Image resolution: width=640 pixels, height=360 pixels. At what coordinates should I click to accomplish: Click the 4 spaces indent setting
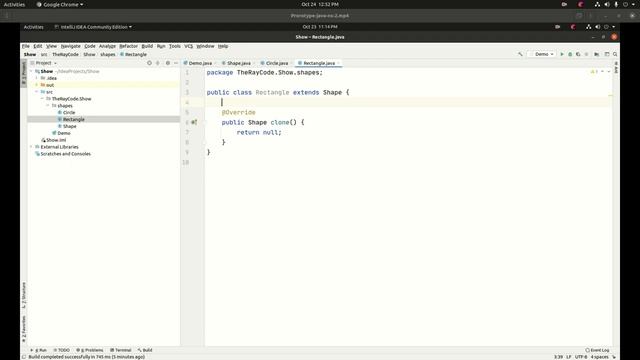[x=600, y=357]
